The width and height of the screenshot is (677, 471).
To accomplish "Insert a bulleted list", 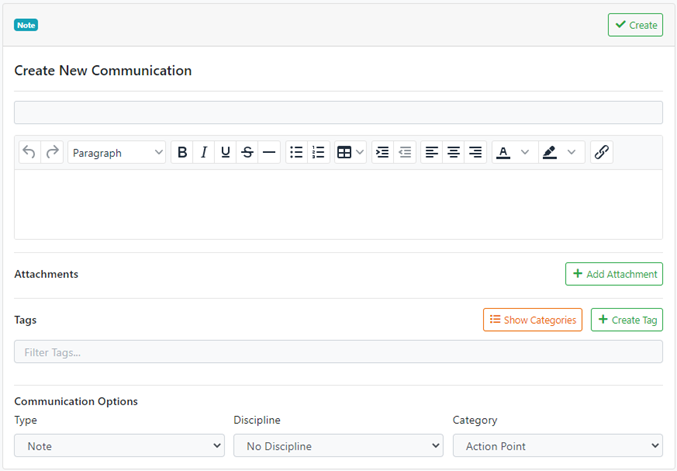I will coord(296,153).
